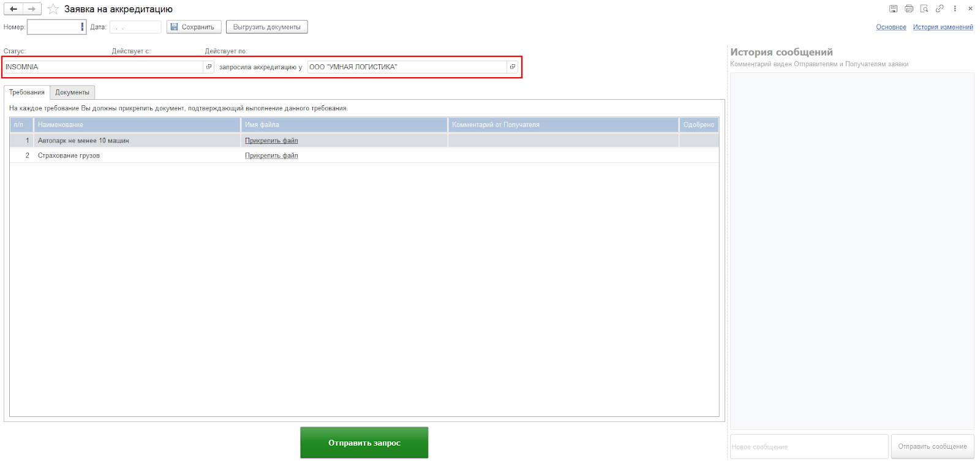Get link to this form icon
Viewport: 980px width, 461px height.
tap(940, 9)
